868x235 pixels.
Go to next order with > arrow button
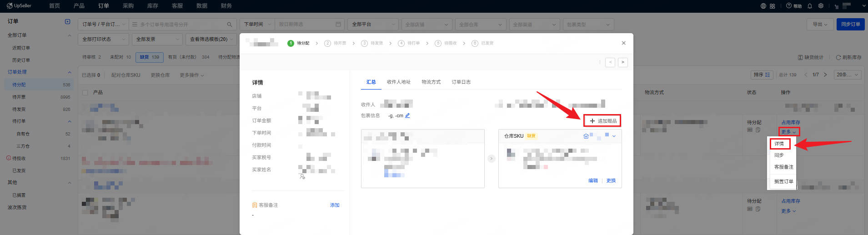pos(623,62)
